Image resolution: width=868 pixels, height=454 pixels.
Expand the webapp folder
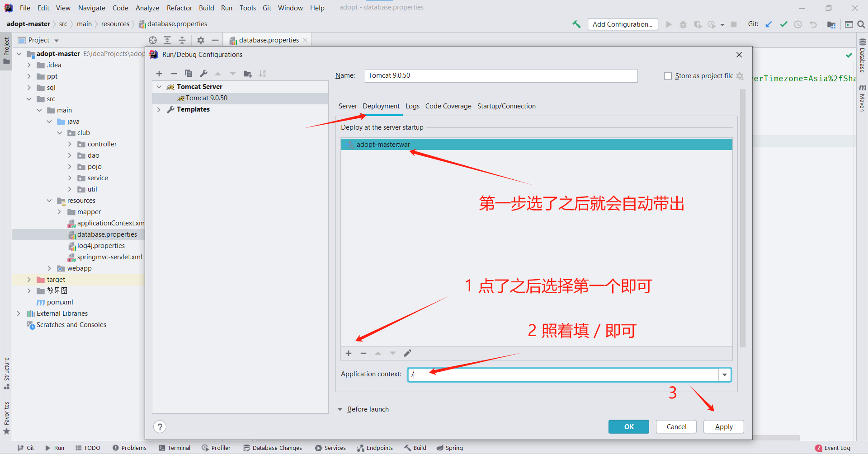tap(49, 268)
